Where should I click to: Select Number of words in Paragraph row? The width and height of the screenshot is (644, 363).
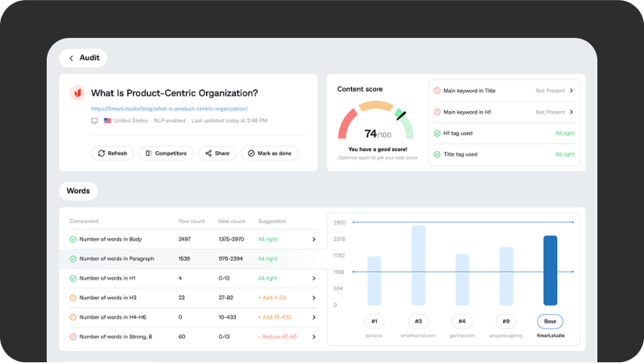coord(193,258)
